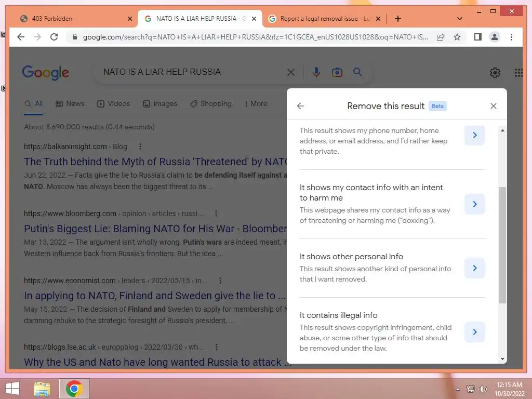Click the taskbar clock showing 12:15 AM
The image size is (532, 399).
[509, 389]
